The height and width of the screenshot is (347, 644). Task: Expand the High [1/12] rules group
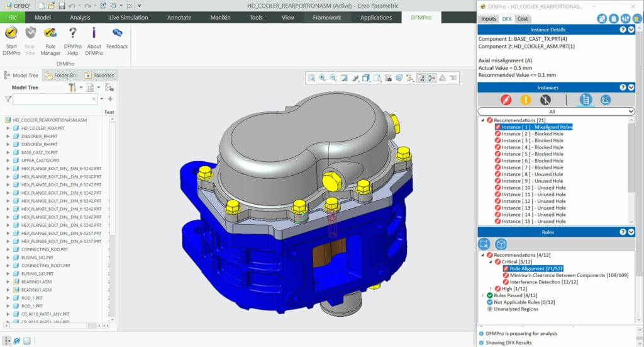click(x=491, y=288)
